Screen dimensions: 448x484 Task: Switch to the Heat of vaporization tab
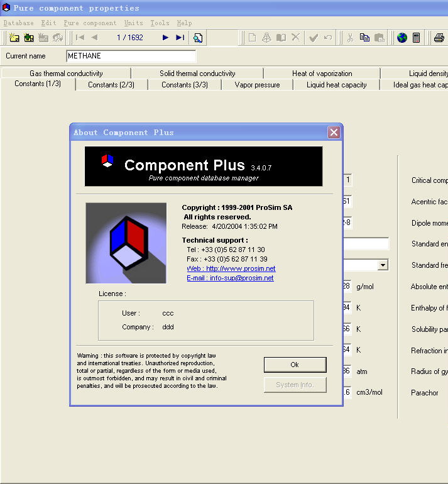(322, 74)
